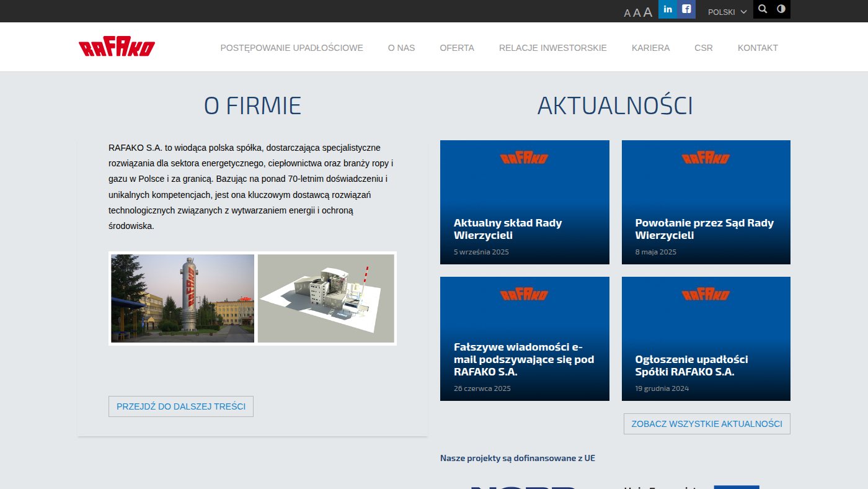The image size is (868, 489).
Task: Click Zobacz wszystkie aktualności button
Action: pyautogui.click(x=707, y=424)
